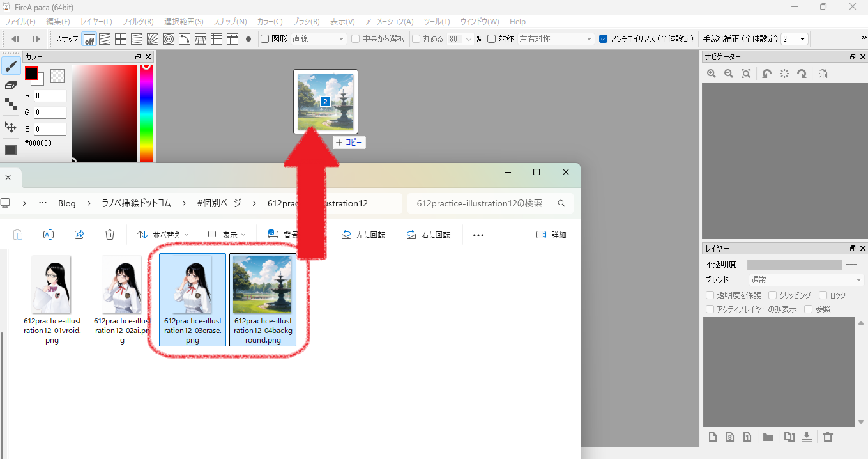Open the 直線 shape dropdown

[x=318, y=39]
